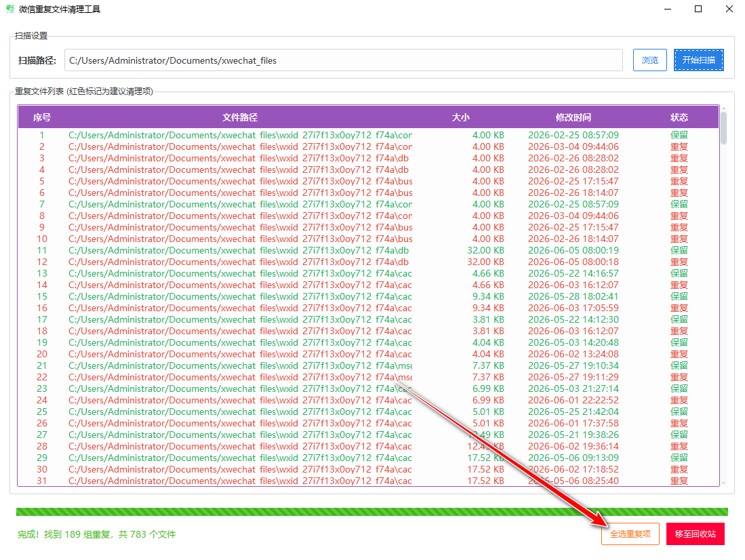This screenshot has height=560, width=745.
Task: Click 全选重复项 to select all duplicates
Action: click(630, 534)
